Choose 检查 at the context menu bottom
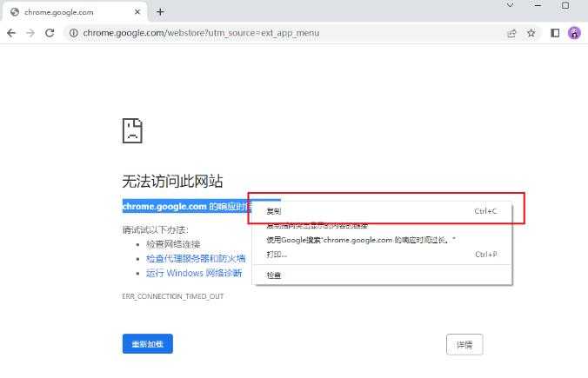The height and width of the screenshot is (378, 588). tap(384, 275)
